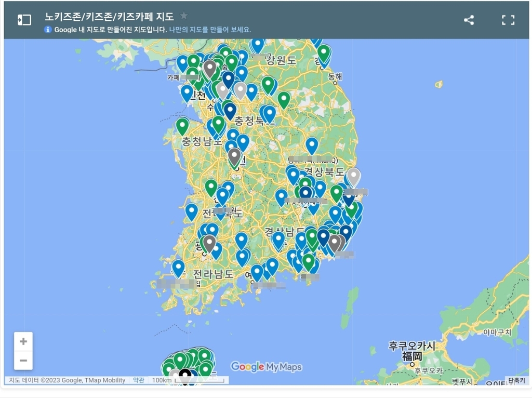Select the lone blue pin above 경상북도 label
This screenshot has width=532, height=398.
click(x=312, y=146)
